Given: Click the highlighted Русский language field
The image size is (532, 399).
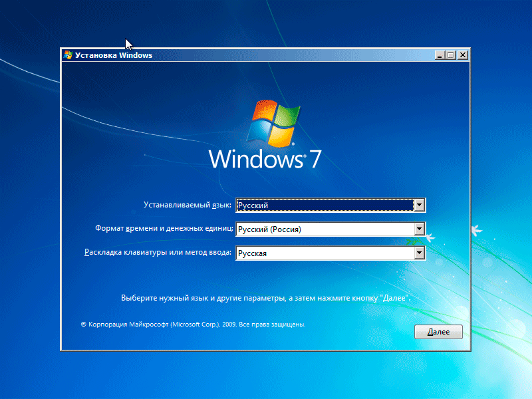Looking at the screenshot, I should (324, 205).
